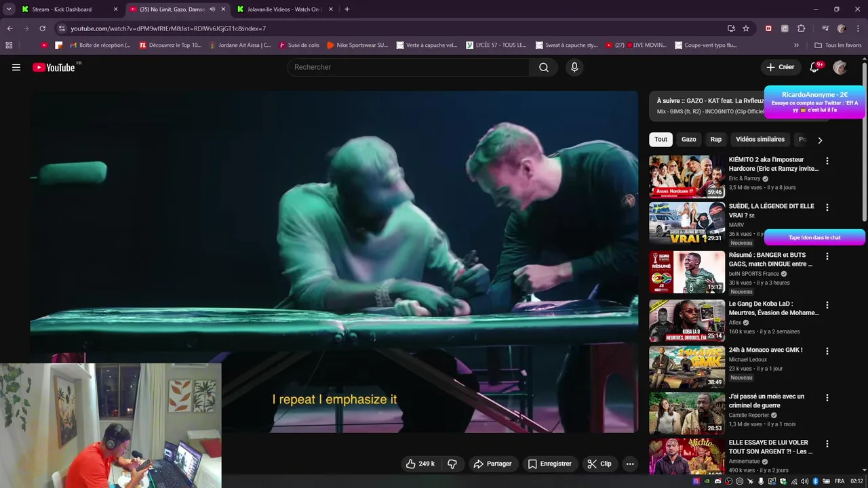The height and width of the screenshot is (488, 868).
Task: Click the search magnifier button
Action: [x=544, y=67]
